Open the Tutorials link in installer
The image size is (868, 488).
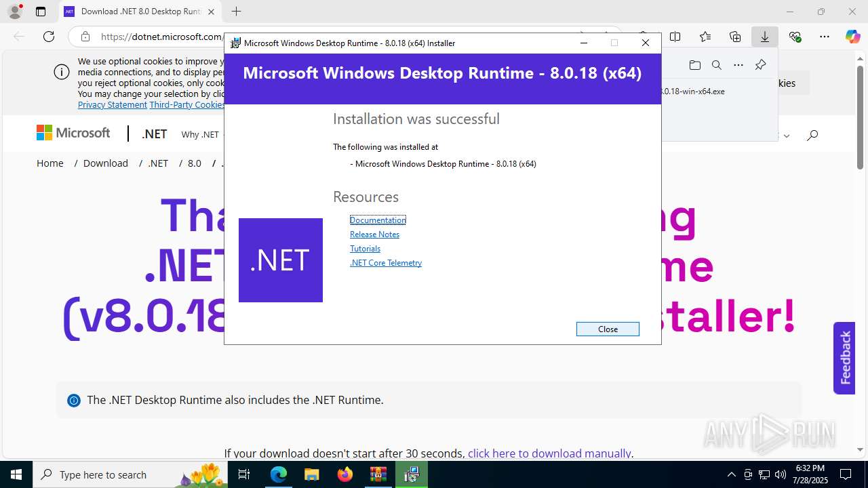[365, 248]
